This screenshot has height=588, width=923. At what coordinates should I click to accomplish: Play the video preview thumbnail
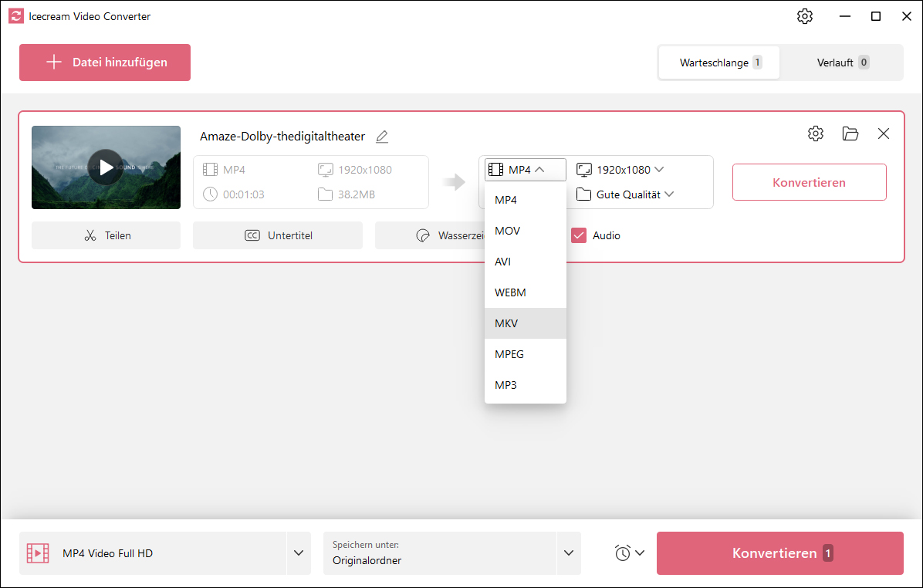click(x=106, y=167)
